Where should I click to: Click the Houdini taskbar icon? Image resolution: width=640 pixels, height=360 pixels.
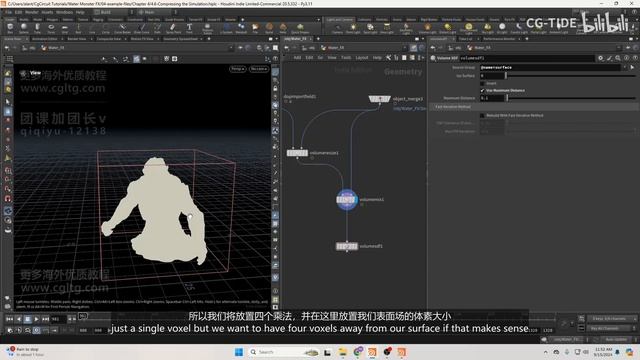[372, 352]
